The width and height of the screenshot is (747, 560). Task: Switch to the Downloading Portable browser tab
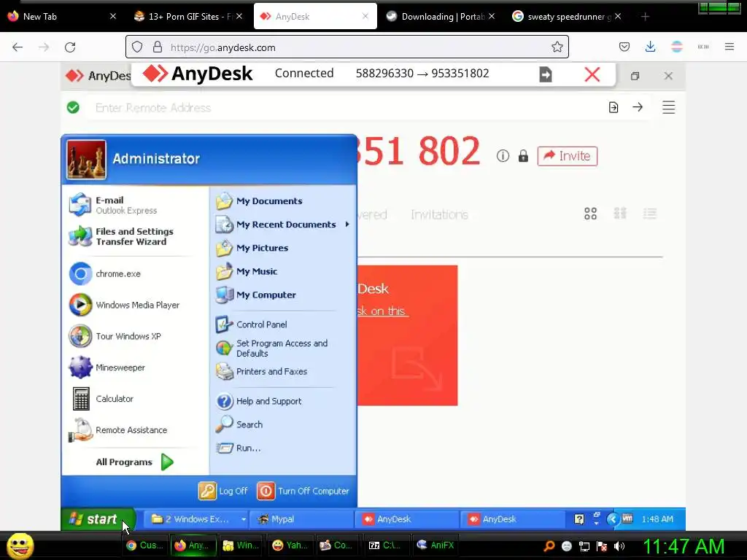pos(440,17)
